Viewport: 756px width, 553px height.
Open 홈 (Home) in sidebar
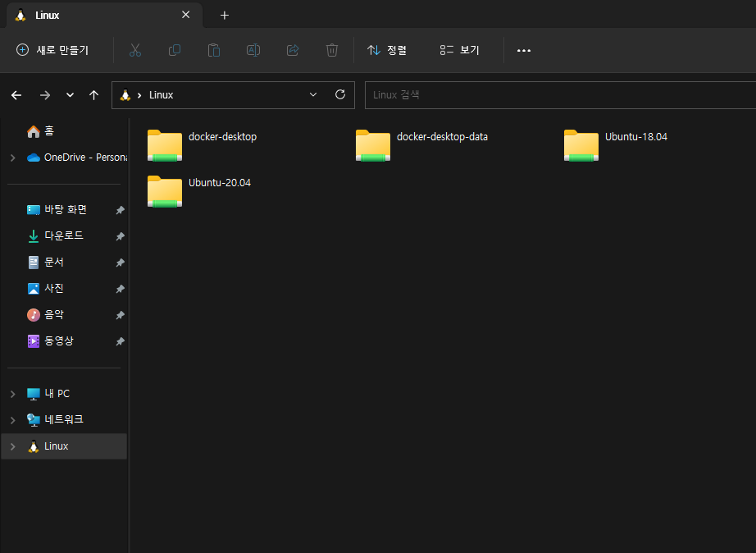pos(41,131)
